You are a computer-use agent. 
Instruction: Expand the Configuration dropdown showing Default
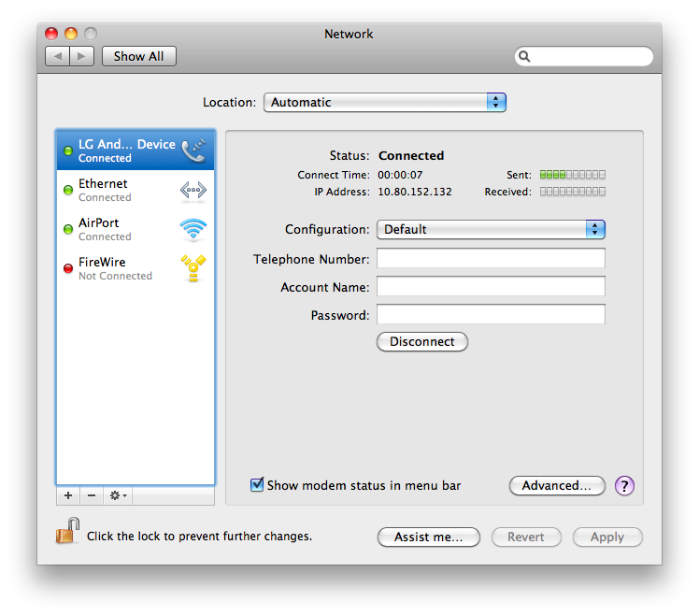[491, 229]
